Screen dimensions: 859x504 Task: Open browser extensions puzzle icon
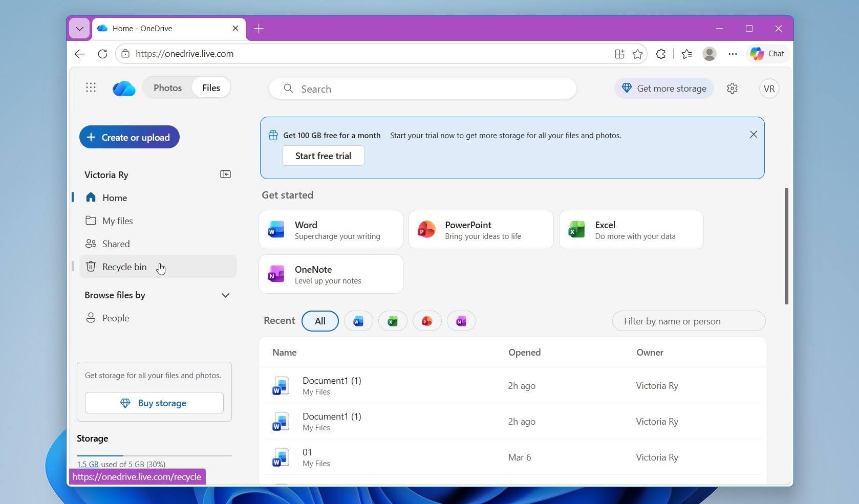[x=661, y=54]
